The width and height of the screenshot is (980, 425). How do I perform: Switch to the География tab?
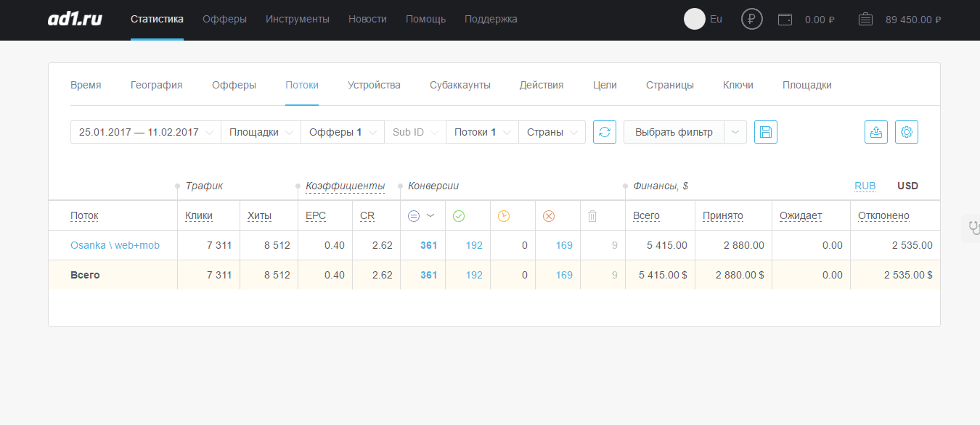coord(156,85)
